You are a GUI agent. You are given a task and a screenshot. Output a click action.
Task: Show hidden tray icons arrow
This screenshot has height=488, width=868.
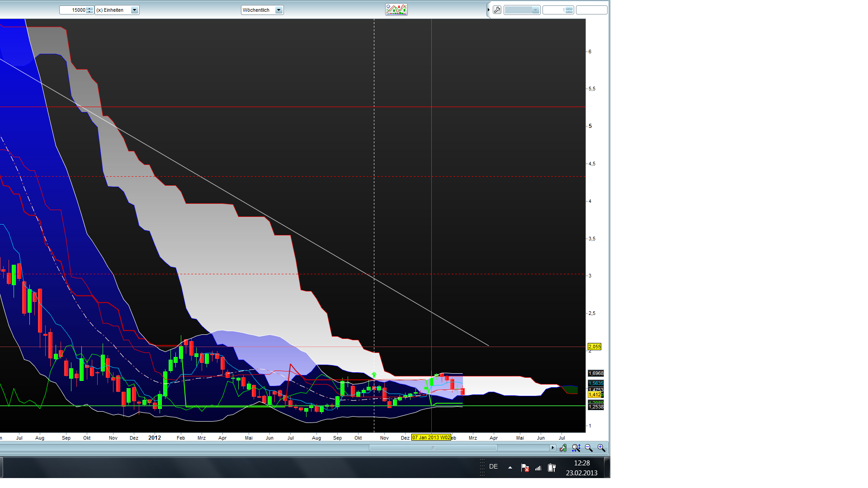click(x=510, y=468)
